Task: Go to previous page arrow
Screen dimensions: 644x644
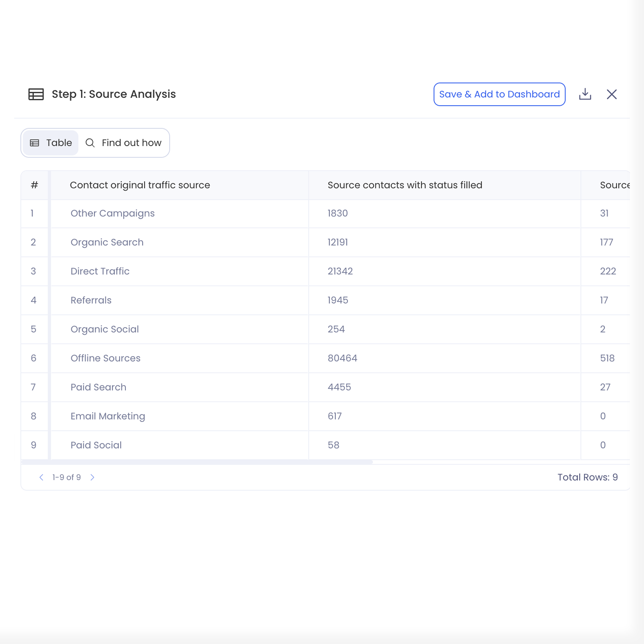Action: point(41,477)
